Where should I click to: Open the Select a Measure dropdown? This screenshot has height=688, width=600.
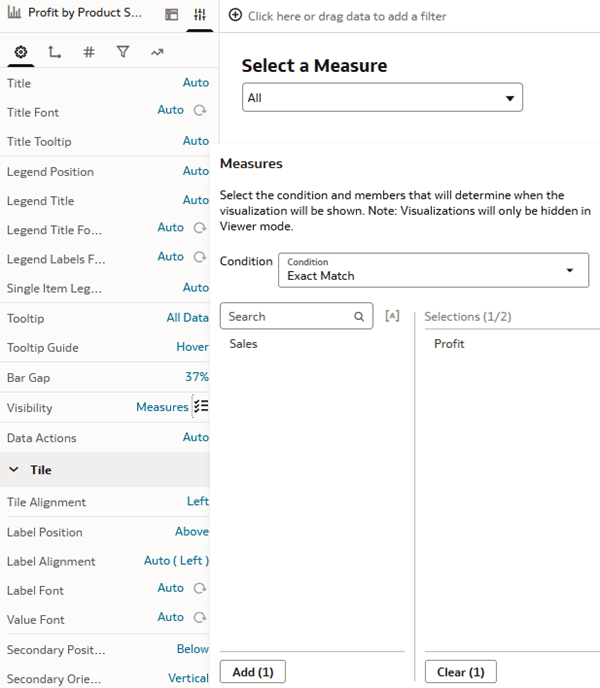click(x=382, y=98)
